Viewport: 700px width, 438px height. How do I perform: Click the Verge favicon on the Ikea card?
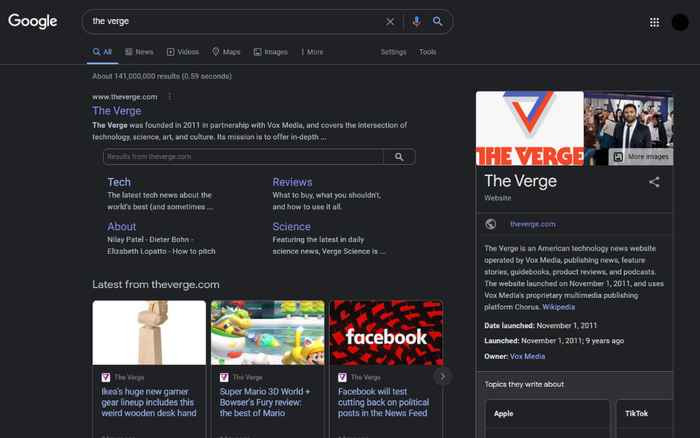[106, 377]
